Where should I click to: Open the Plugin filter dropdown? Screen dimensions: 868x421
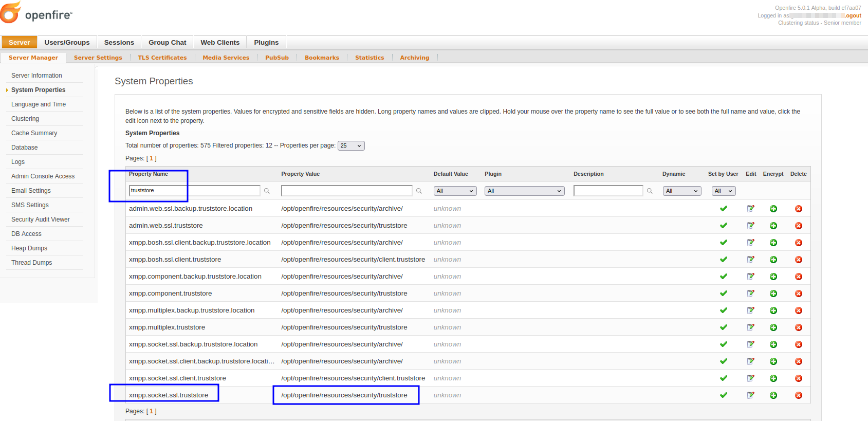tap(524, 191)
